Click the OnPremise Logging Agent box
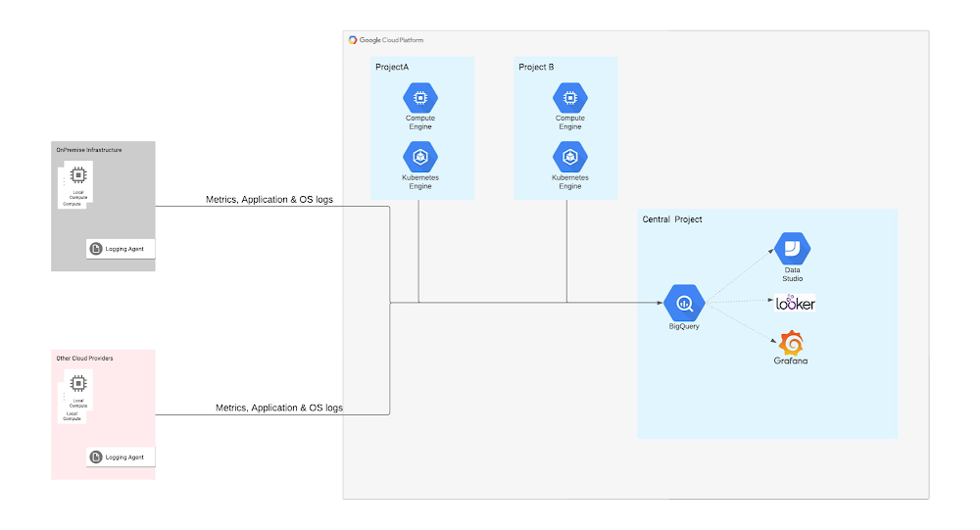980x530 pixels. coord(121,249)
